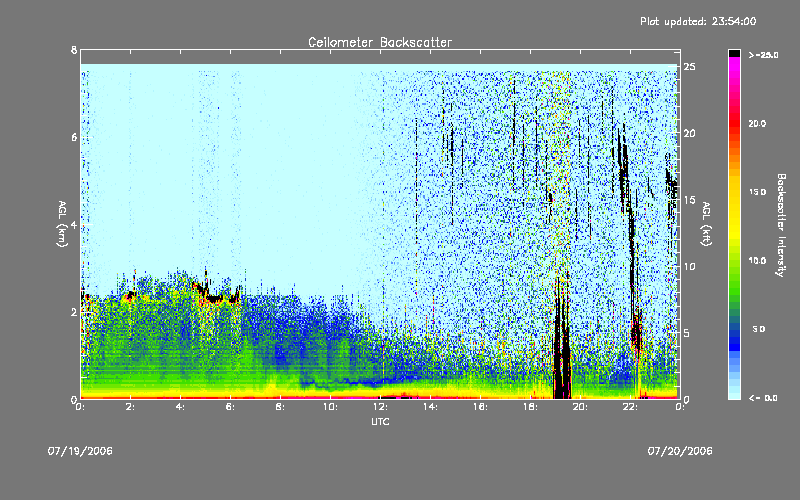Click the right 'AGL (kft)' axis label
This screenshot has width=800, height=500.
coord(706,224)
